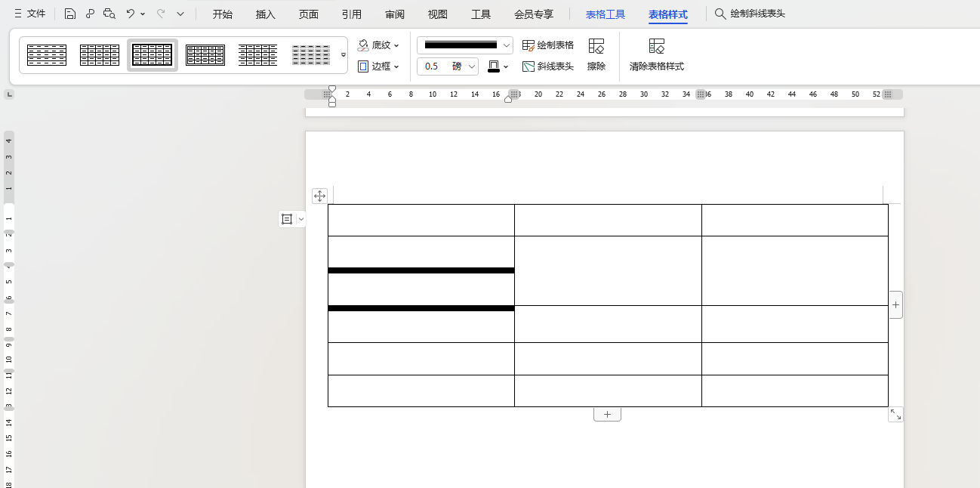This screenshot has width=980, height=488.
Task: Open the 文件 menu
Action: pos(29,14)
